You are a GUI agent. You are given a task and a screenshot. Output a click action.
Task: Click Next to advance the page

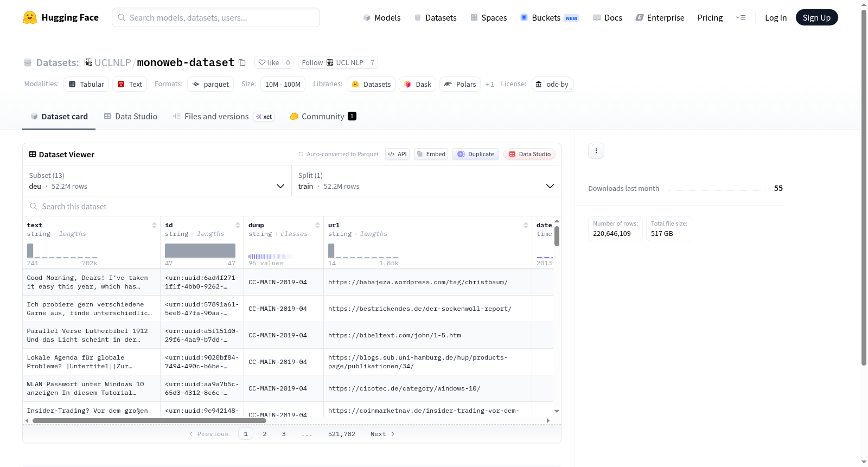[x=382, y=434]
